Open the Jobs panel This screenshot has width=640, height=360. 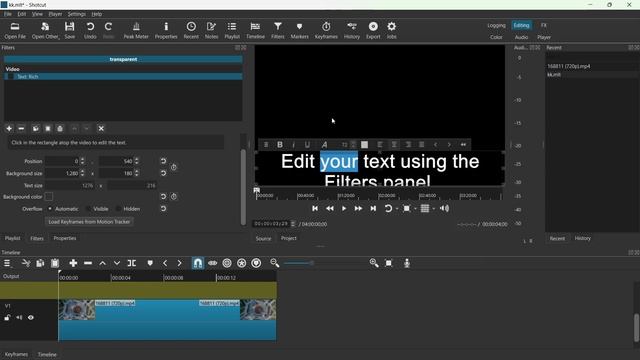tap(391, 30)
